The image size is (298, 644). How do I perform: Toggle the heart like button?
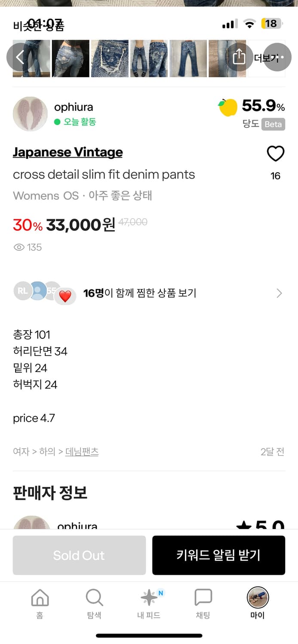276,154
